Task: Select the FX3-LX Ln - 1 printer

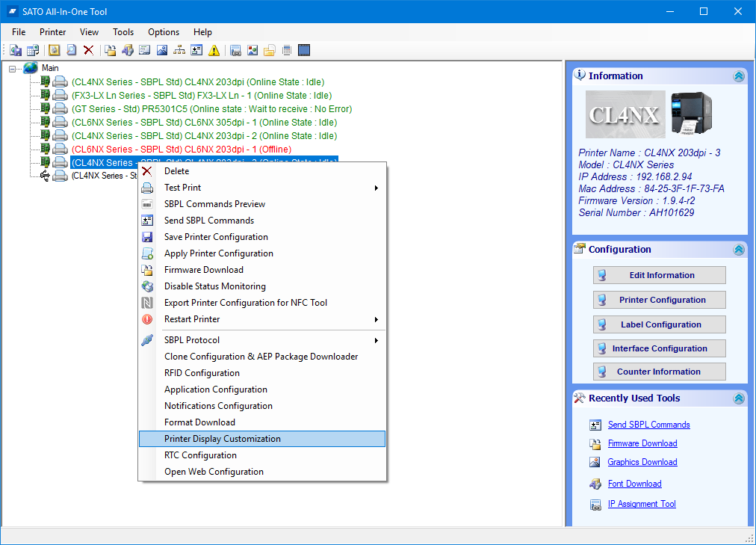Action: 202,96
